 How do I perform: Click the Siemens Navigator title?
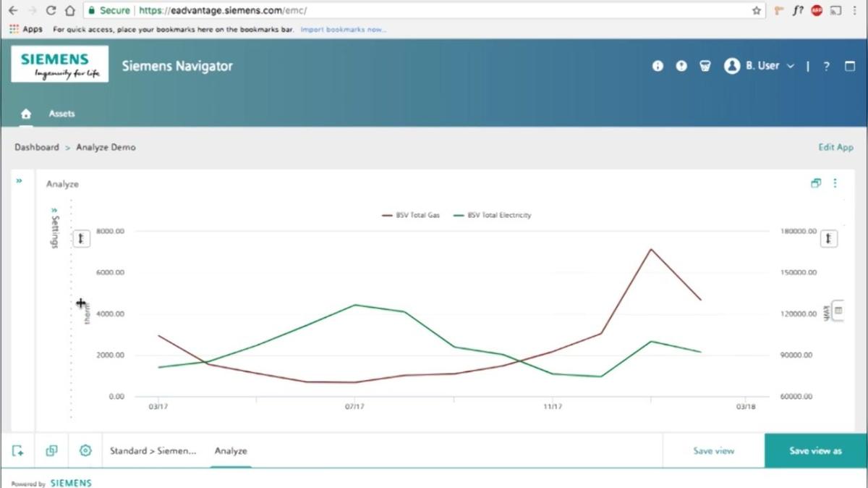coord(177,66)
